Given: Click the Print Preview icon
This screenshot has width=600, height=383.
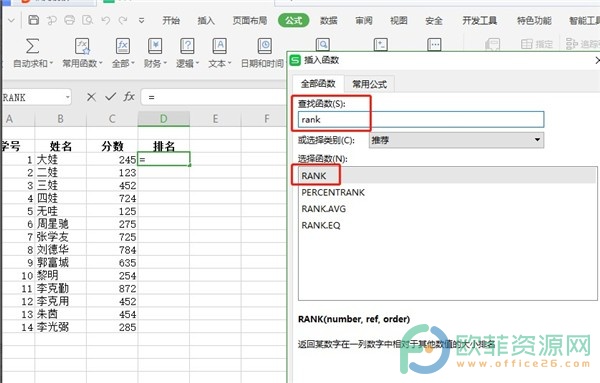Looking at the screenshot, I should (88, 20).
